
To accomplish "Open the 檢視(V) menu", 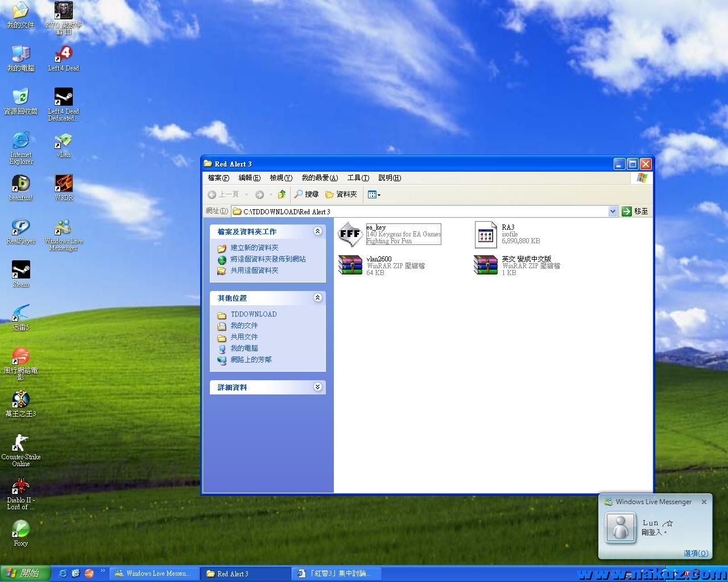I will click(x=281, y=178).
